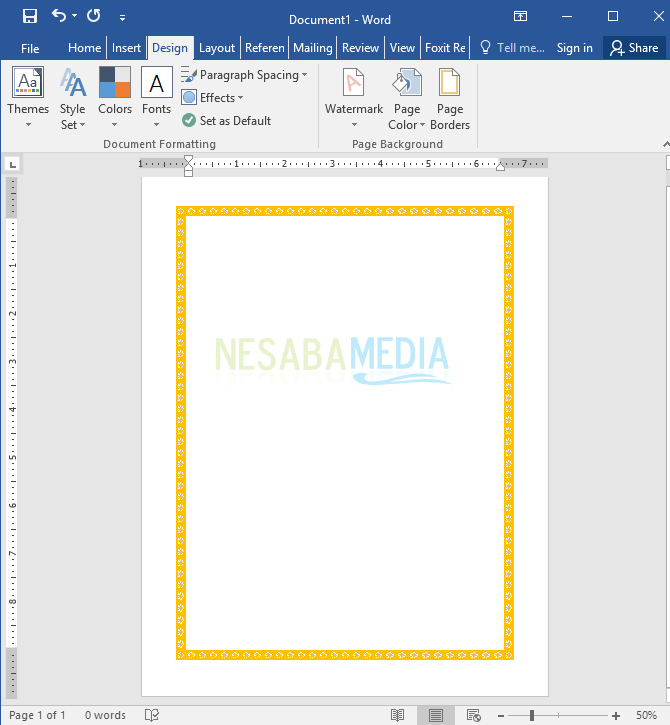Add a Watermark
This screenshot has height=725, width=670.
point(354,98)
